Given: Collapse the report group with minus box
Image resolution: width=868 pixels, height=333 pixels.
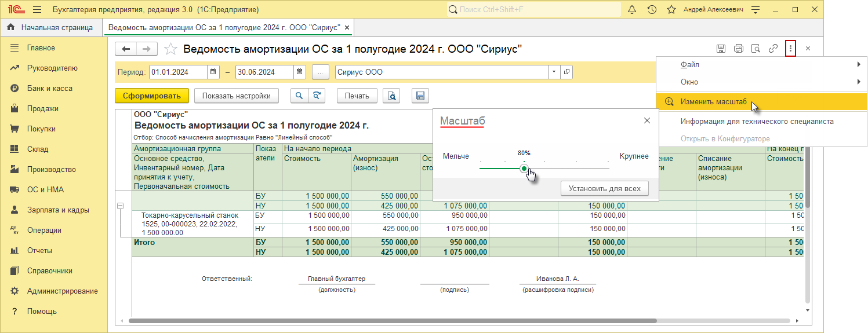Looking at the screenshot, I should click(x=121, y=206).
